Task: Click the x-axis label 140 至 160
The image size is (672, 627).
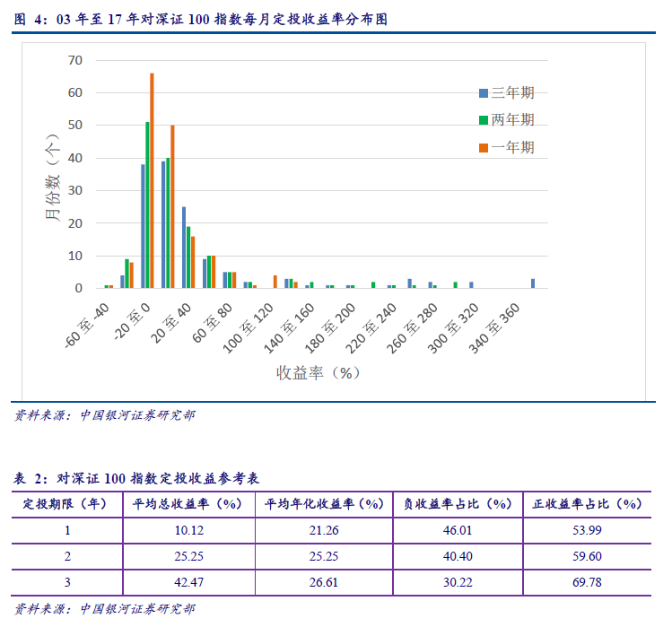Action: point(289,328)
